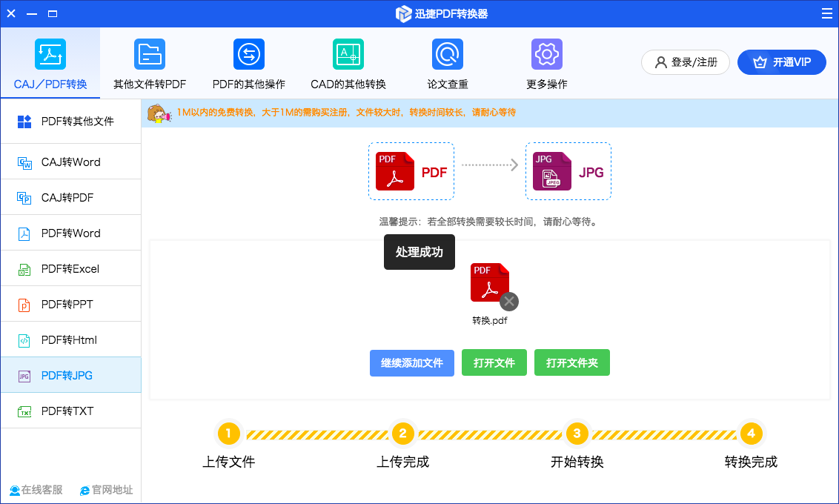Click the 转换.pdf file thumbnail
Viewport: 839px width, 504px height.
(x=490, y=282)
